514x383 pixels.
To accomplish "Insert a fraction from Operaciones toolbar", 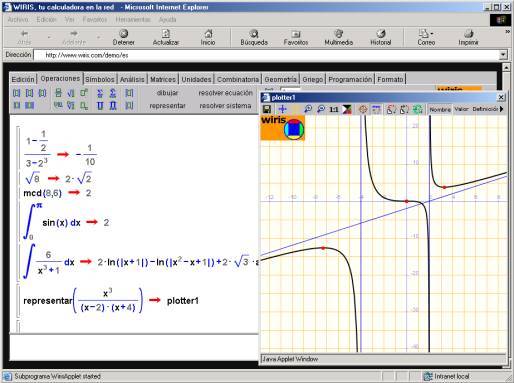I will click(58, 93).
